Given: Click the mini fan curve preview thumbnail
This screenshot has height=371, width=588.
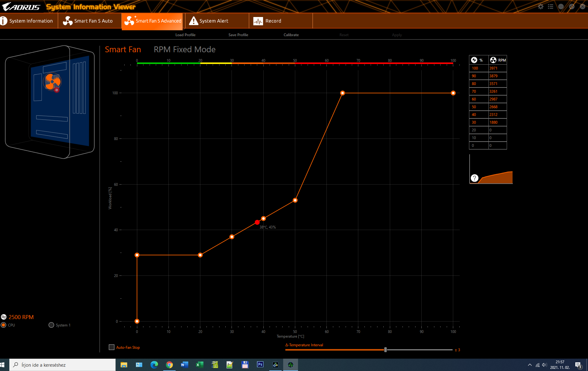Looking at the screenshot, I should tap(491, 169).
